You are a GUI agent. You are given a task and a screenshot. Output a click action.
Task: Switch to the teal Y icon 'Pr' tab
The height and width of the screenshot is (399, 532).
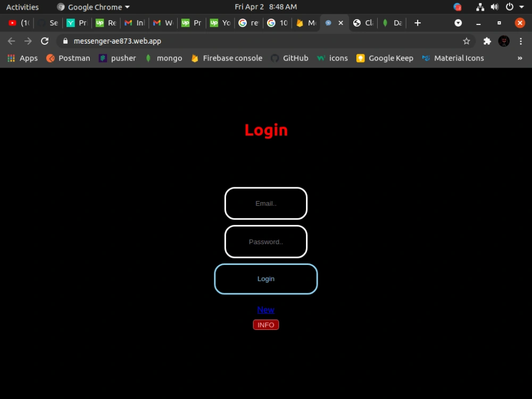77,23
